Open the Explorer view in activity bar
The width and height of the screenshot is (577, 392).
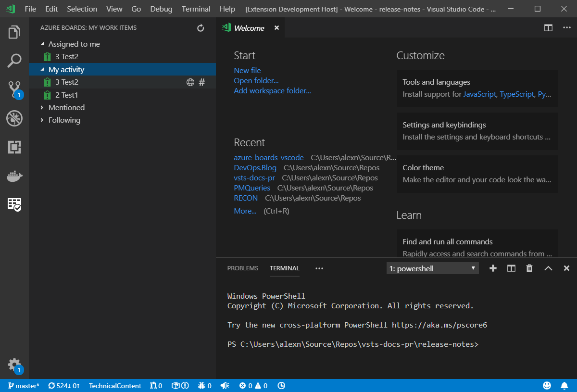14,33
